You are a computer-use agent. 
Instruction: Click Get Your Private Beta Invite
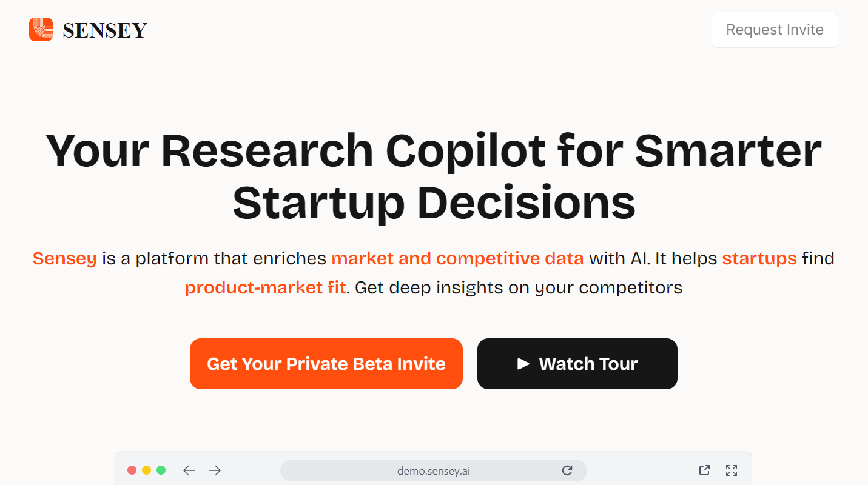pos(326,364)
